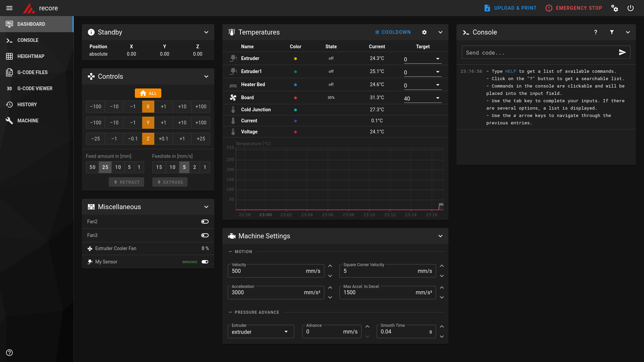Click the Console help question mark
This screenshot has height=362, width=644.
coord(596,32)
